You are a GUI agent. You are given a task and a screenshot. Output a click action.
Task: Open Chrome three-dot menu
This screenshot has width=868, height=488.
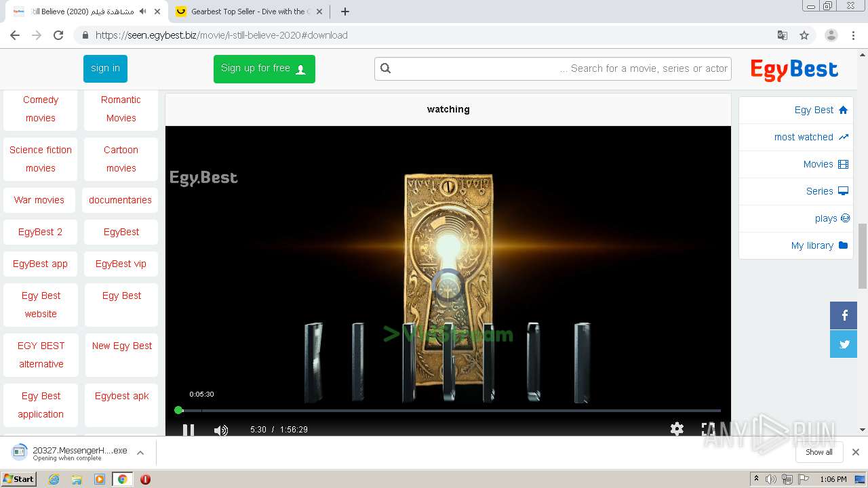[x=853, y=35]
